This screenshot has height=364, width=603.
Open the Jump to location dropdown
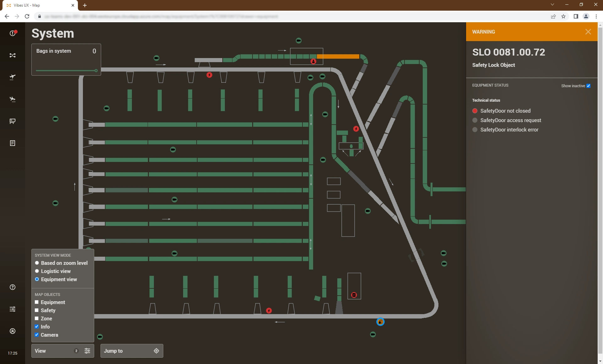pos(131,351)
